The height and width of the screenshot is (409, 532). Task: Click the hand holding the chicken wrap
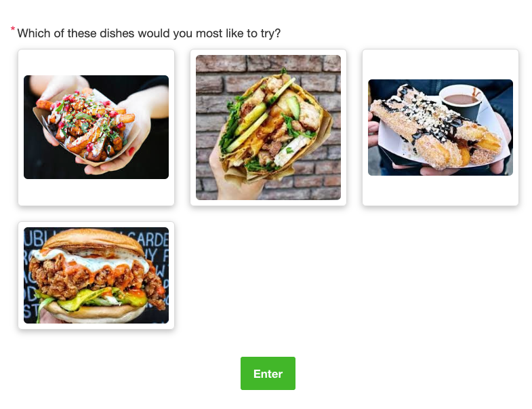point(234,180)
